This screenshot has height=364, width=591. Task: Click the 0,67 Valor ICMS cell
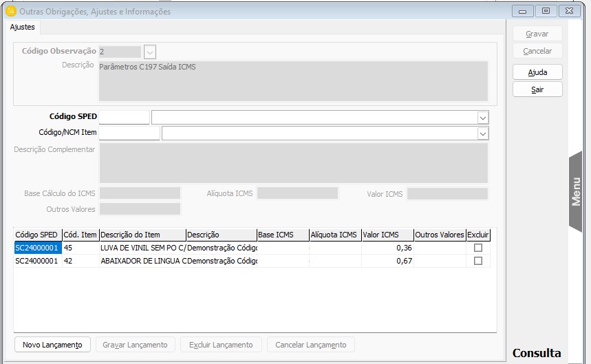click(x=386, y=261)
